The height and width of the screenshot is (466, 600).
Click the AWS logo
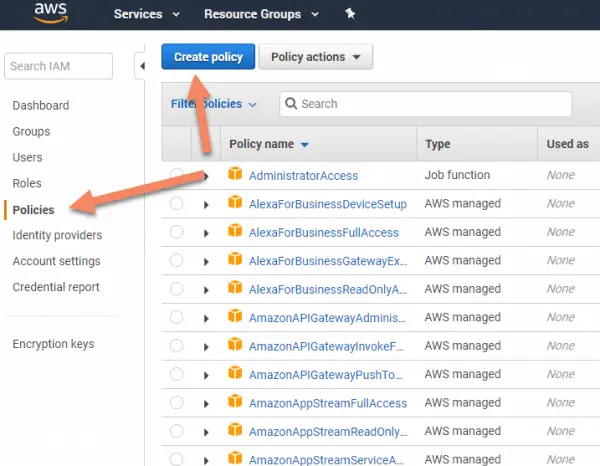(51, 13)
